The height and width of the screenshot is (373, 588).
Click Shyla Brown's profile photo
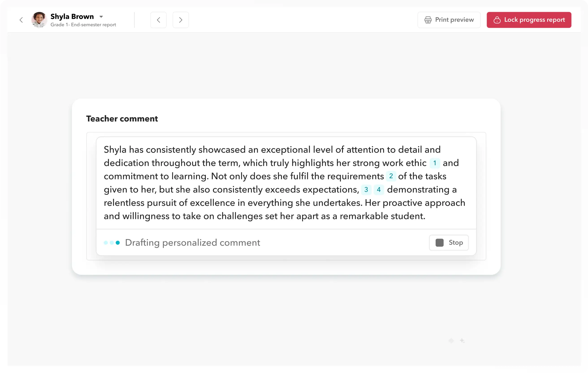(x=39, y=20)
